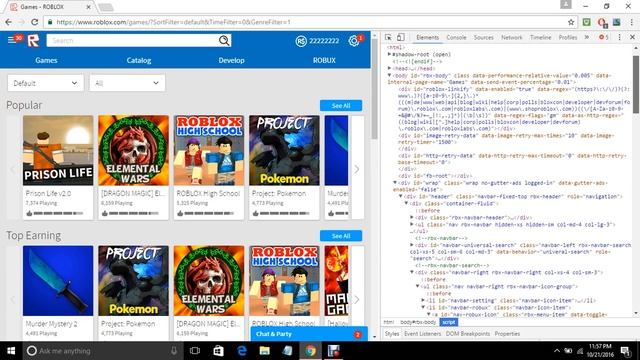
Task: Advance the Top Earning carousel with right arrow
Action: click(357, 299)
